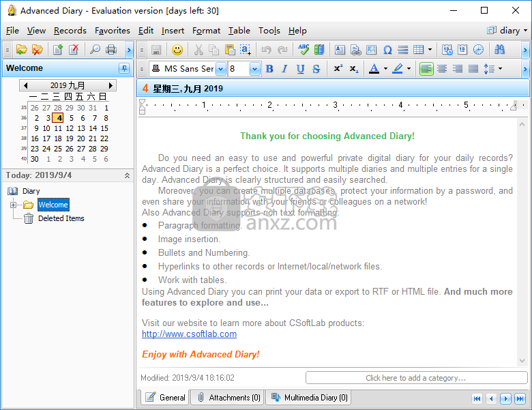Expand the Welcome folder tree node
Viewport: 532px width, 410px height.
click(13, 205)
